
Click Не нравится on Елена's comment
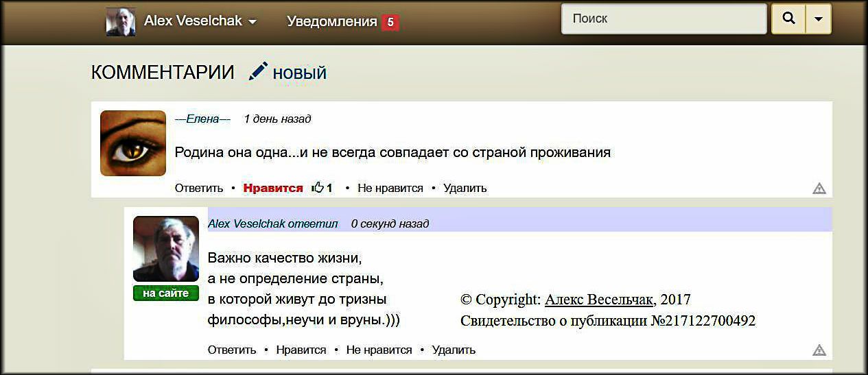(x=390, y=188)
